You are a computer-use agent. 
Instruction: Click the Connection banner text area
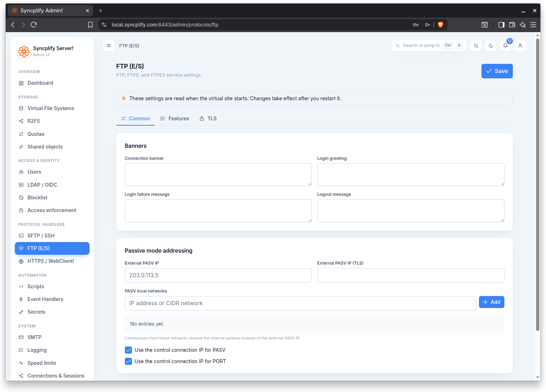click(x=218, y=175)
